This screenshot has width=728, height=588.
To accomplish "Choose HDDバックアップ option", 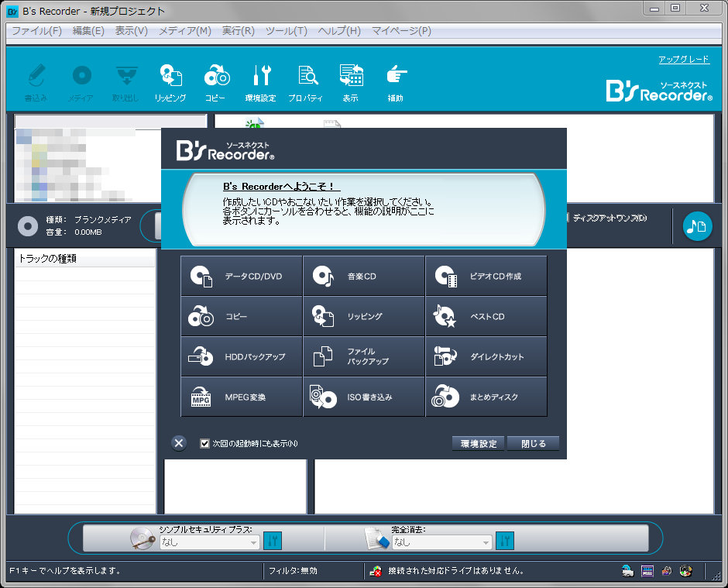I will (x=242, y=356).
